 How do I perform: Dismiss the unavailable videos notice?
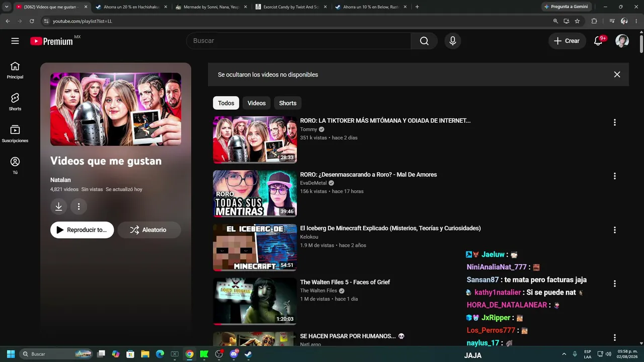pyautogui.click(x=617, y=74)
